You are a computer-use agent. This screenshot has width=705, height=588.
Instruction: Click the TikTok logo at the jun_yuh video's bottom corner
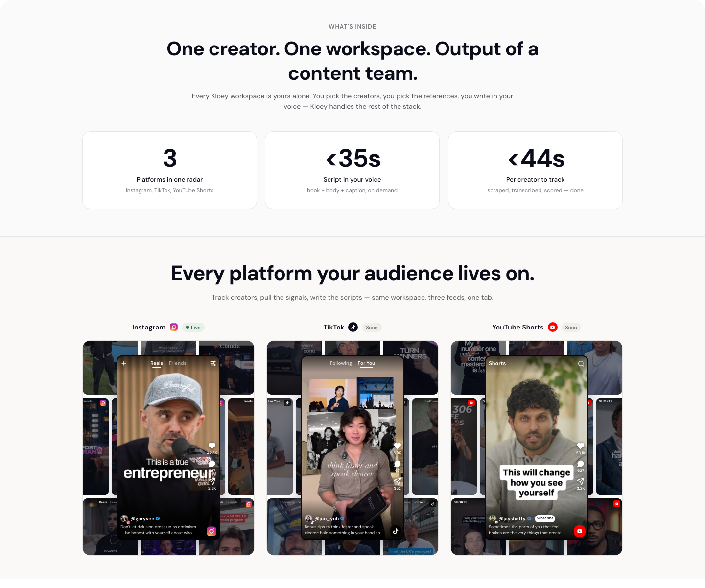click(396, 531)
